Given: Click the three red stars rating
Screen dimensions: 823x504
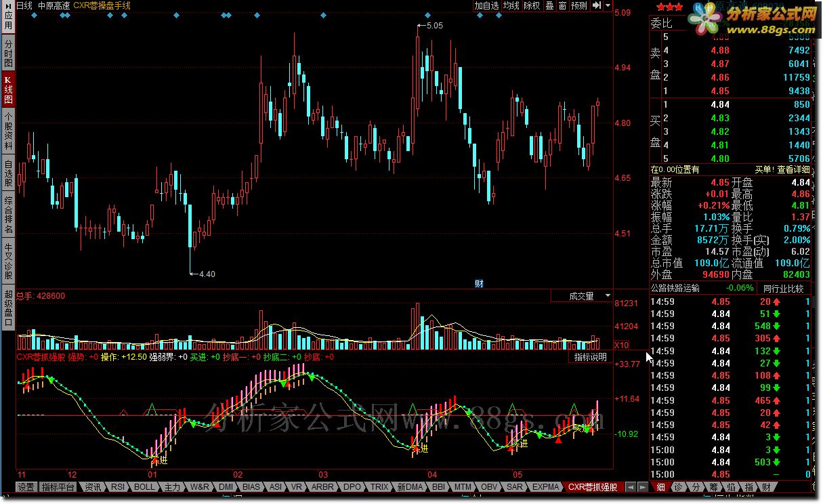Looking at the screenshot, I should point(670,7).
